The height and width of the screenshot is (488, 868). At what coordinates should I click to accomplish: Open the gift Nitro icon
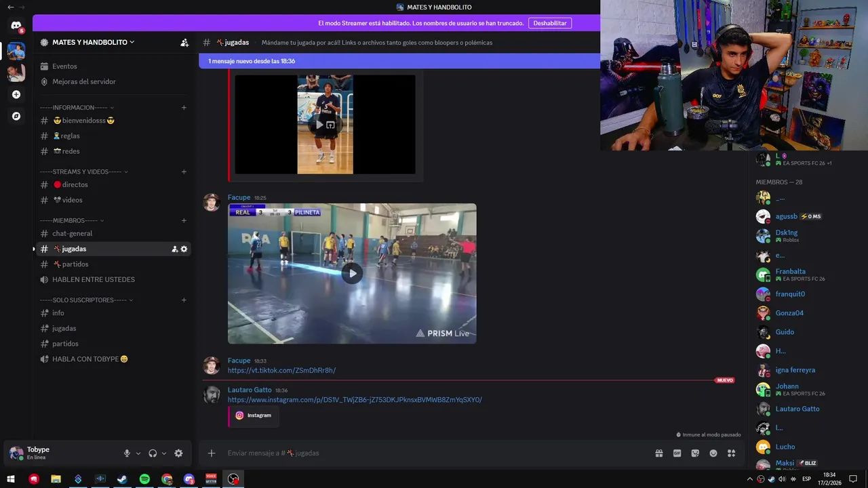click(658, 453)
